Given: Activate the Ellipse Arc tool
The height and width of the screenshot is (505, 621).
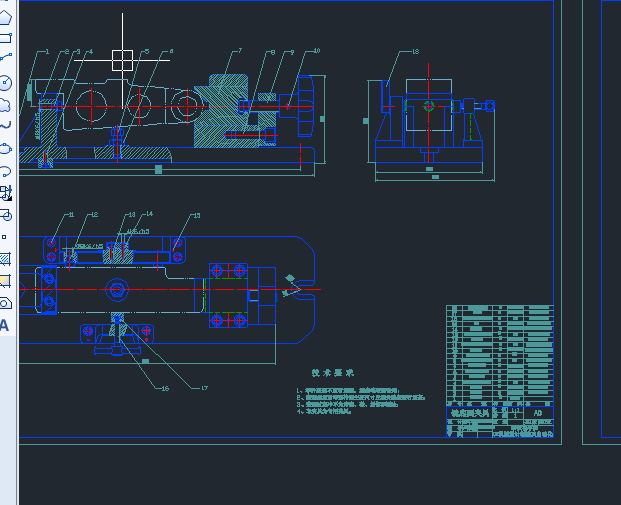Looking at the screenshot, I should (x=5, y=172).
